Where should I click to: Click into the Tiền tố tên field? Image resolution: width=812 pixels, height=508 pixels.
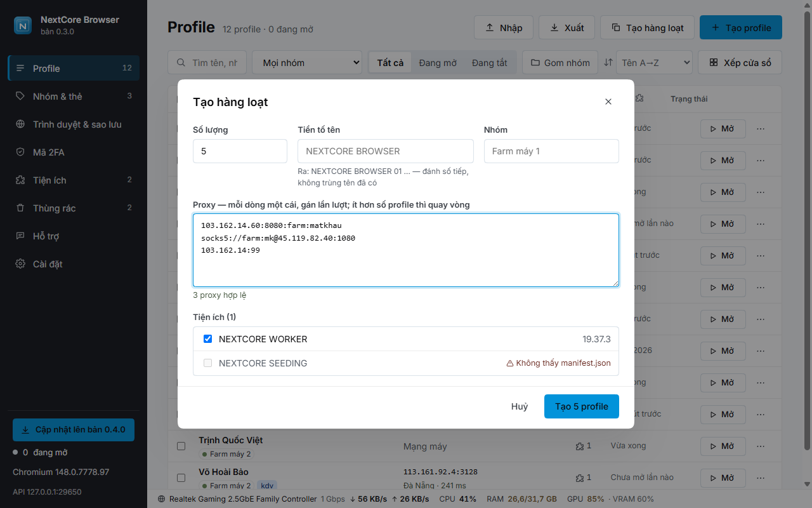pos(386,151)
